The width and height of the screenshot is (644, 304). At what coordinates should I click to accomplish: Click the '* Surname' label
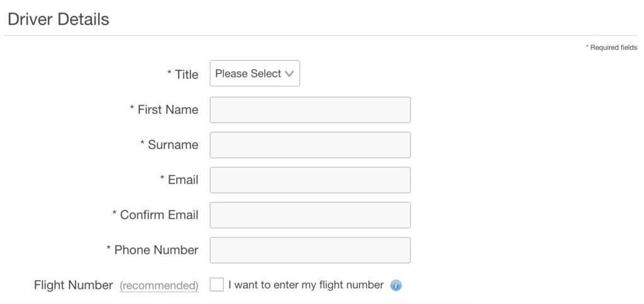point(169,145)
